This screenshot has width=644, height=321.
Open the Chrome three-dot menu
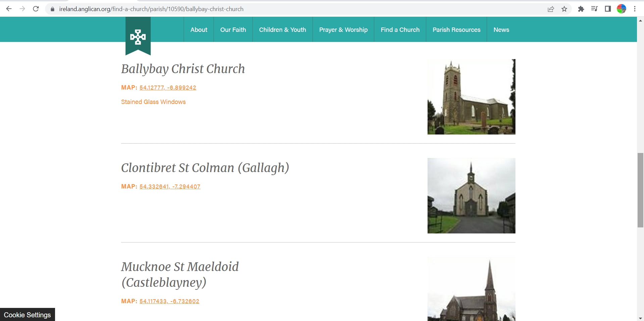click(x=635, y=9)
